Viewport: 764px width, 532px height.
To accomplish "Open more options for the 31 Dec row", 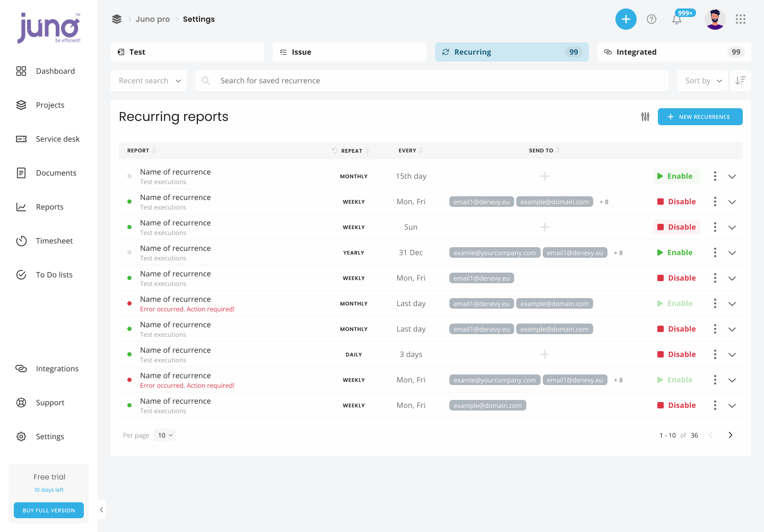I will 715,252.
